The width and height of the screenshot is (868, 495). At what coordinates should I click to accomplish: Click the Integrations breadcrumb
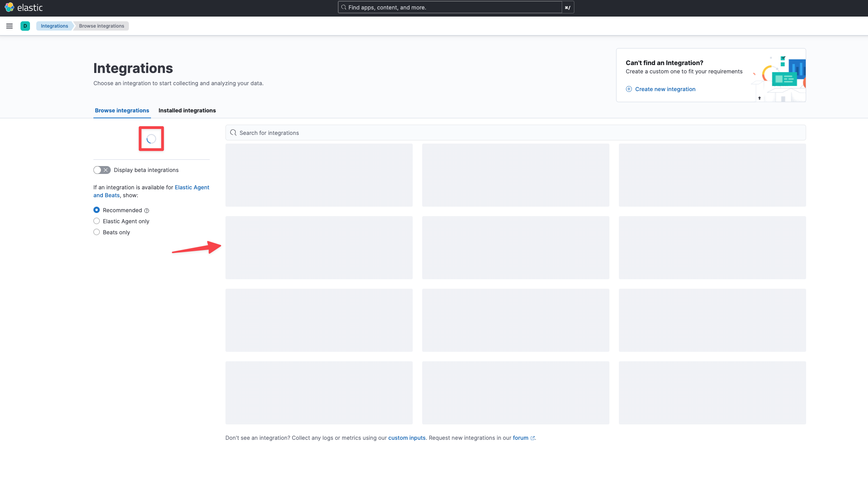54,26
